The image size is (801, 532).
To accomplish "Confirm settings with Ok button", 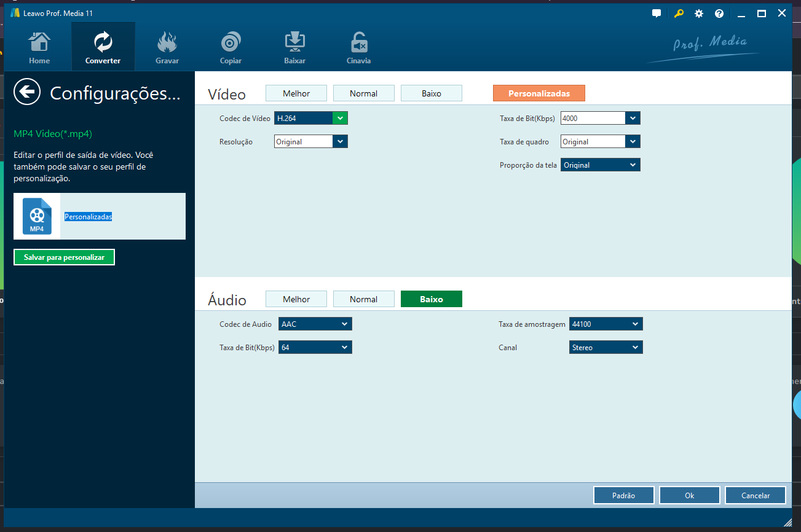I will tap(690, 495).
